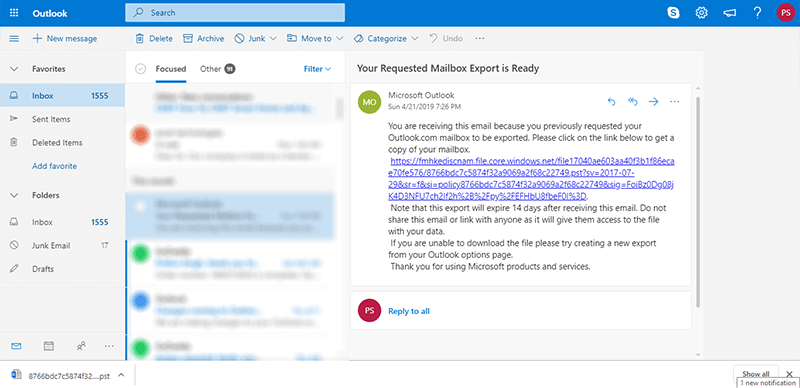
Task: Open Sent Items folder
Action: 62,119
